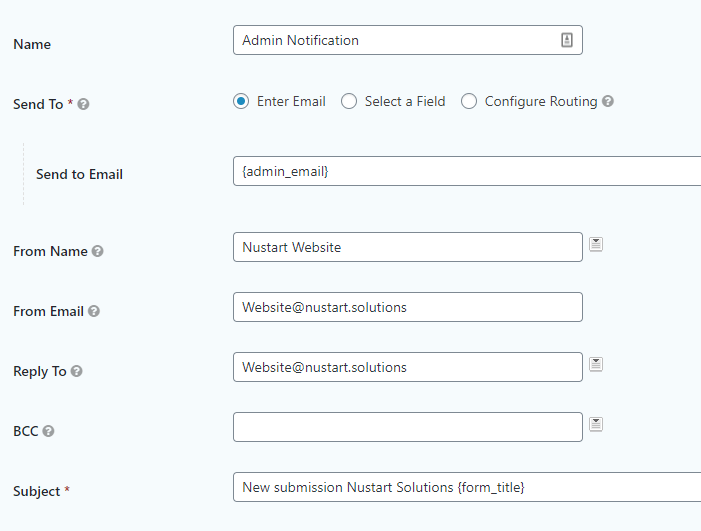Viewport: 701px width, 531px height.
Task: Click into the From Name text box
Action: click(407, 247)
